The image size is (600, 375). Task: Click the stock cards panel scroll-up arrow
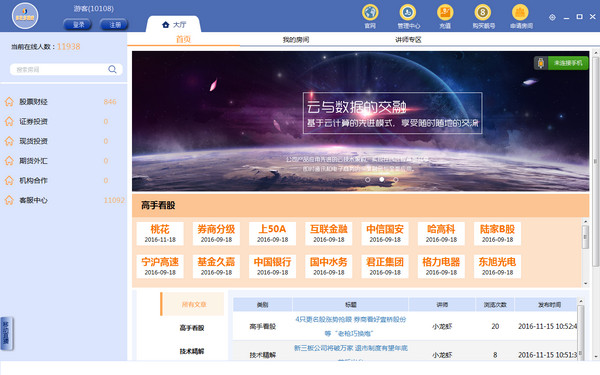click(x=585, y=222)
